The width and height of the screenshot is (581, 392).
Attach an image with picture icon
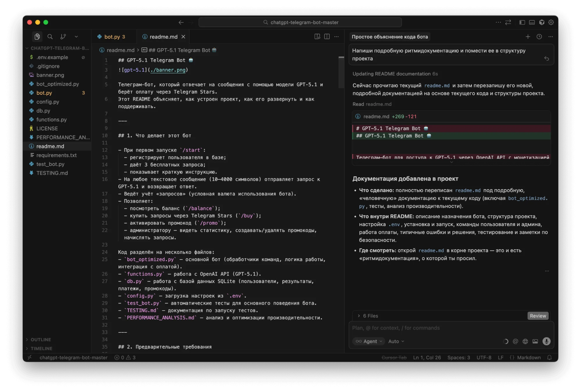point(535,341)
